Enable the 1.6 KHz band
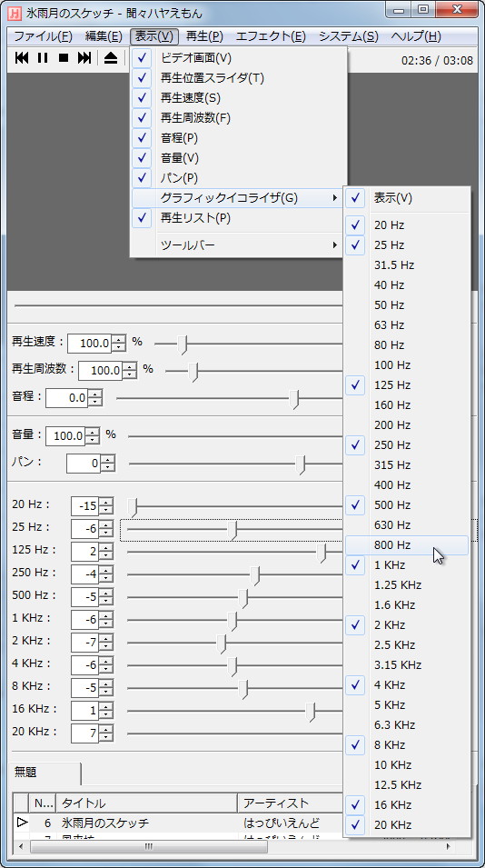Image resolution: width=485 pixels, height=868 pixels. pos(407,605)
